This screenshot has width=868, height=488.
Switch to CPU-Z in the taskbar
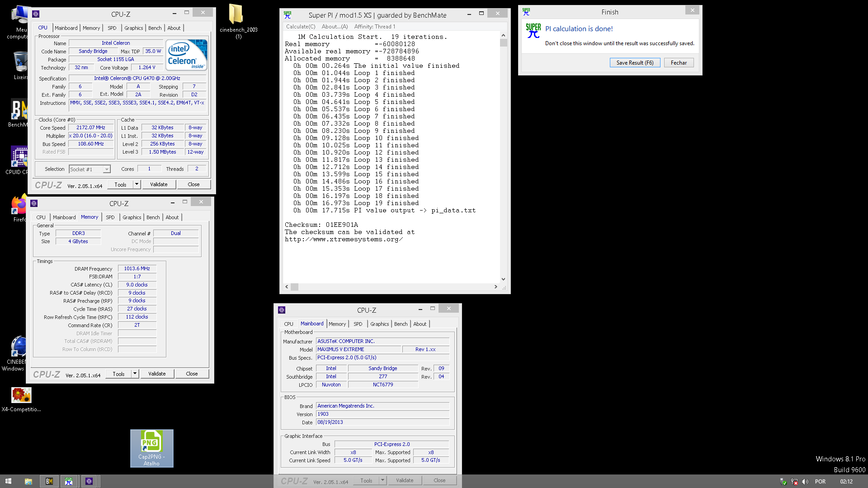tap(89, 481)
